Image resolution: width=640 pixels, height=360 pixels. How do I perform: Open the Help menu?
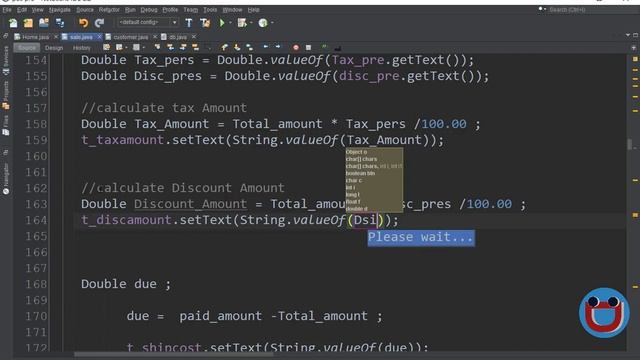[x=253, y=10]
